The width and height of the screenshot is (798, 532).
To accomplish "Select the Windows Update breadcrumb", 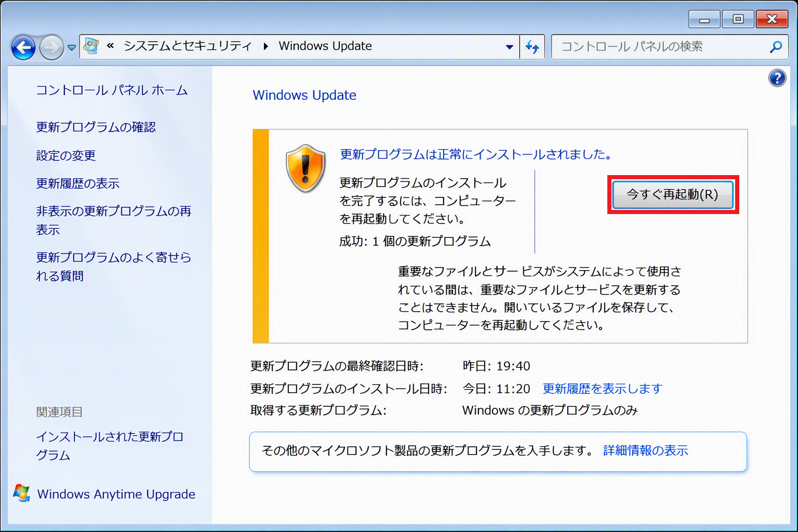I will tap(325, 46).
